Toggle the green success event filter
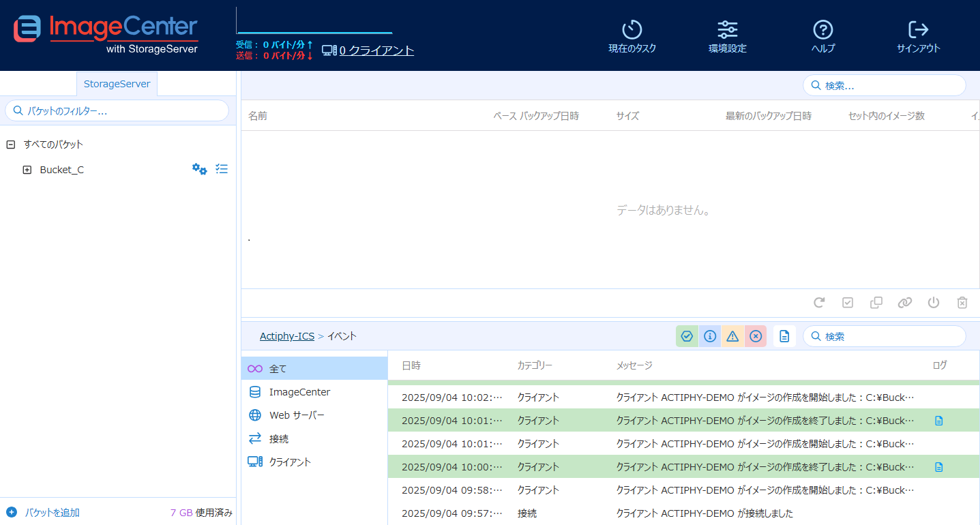The width and height of the screenshot is (980, 525). (x=687, y=336)
